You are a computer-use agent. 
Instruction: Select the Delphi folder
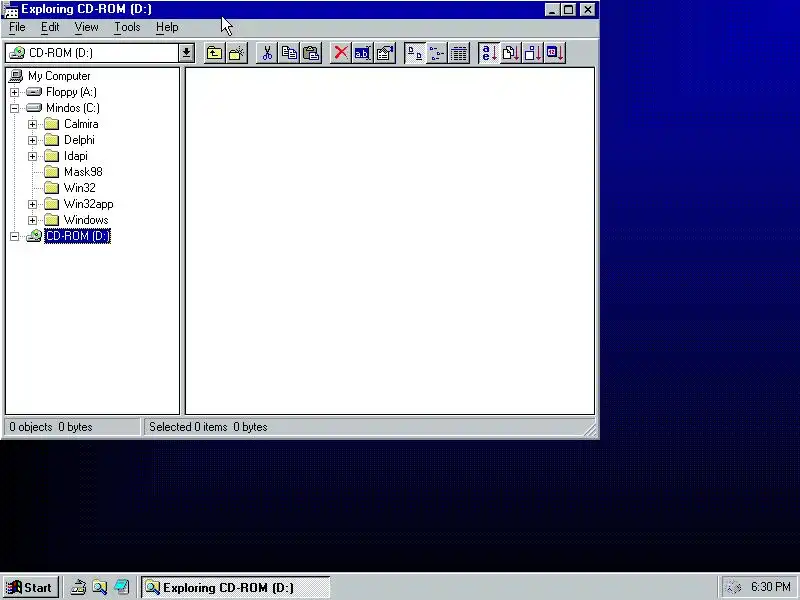79,140
